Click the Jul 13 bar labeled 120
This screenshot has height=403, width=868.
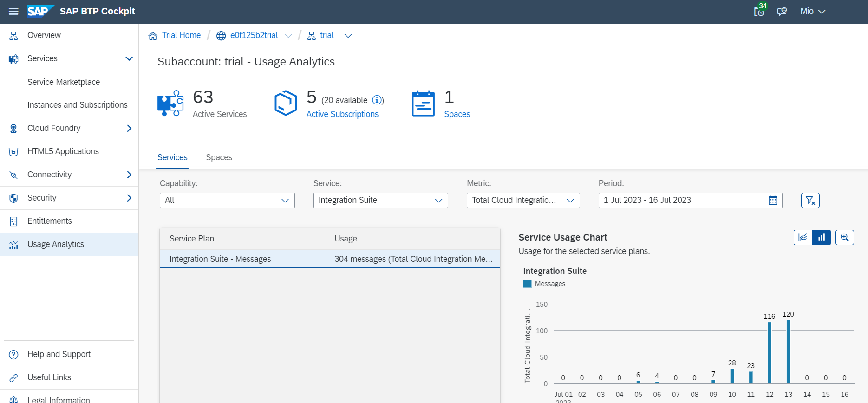point(788,351)
